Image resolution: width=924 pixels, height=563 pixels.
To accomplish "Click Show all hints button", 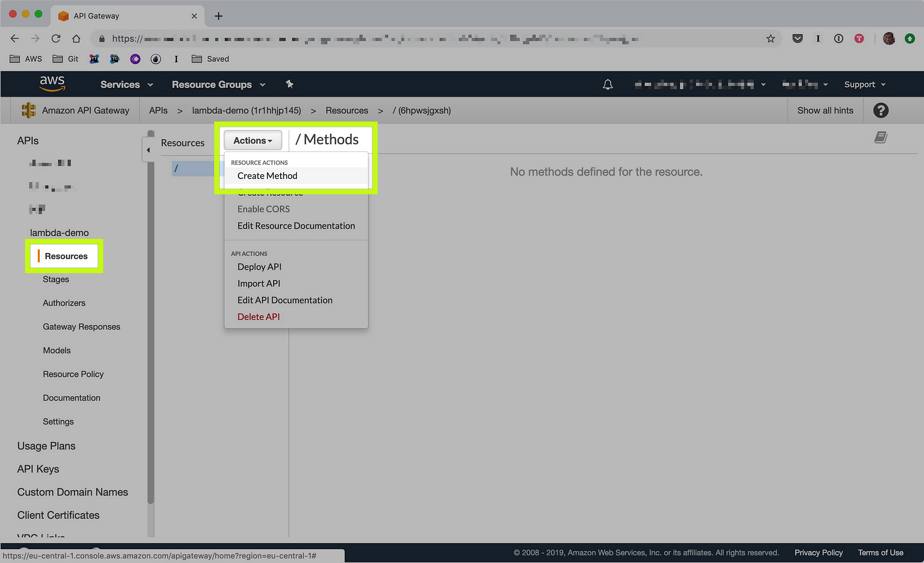I will (825, 110).
